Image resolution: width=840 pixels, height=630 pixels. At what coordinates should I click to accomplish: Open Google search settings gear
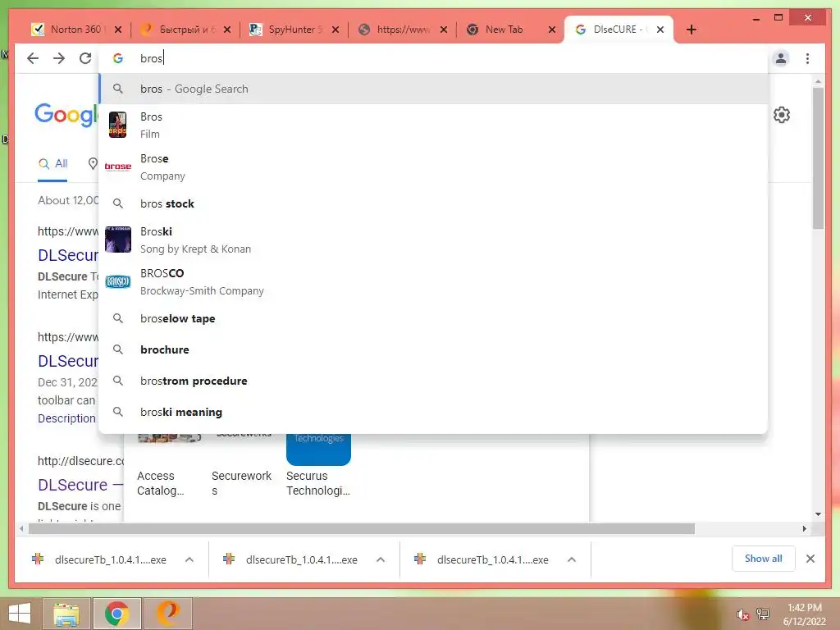782,115
